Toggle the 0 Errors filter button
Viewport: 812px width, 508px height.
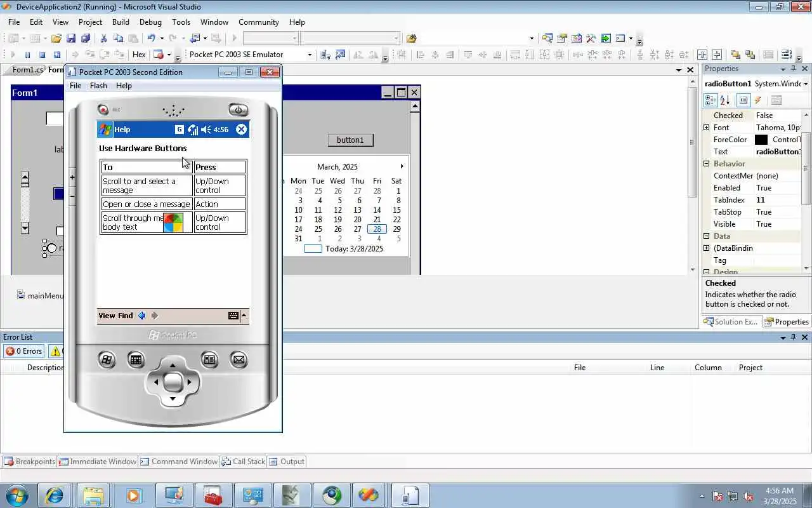point(24,351)
